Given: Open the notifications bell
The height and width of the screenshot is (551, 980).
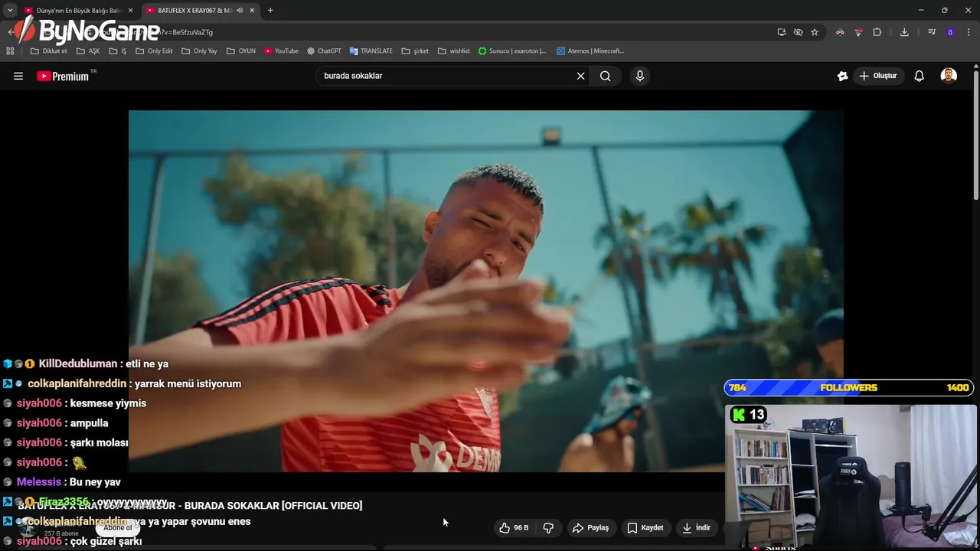Looking at the screenshot, I should pyautogui.click(x=920, y=76).
